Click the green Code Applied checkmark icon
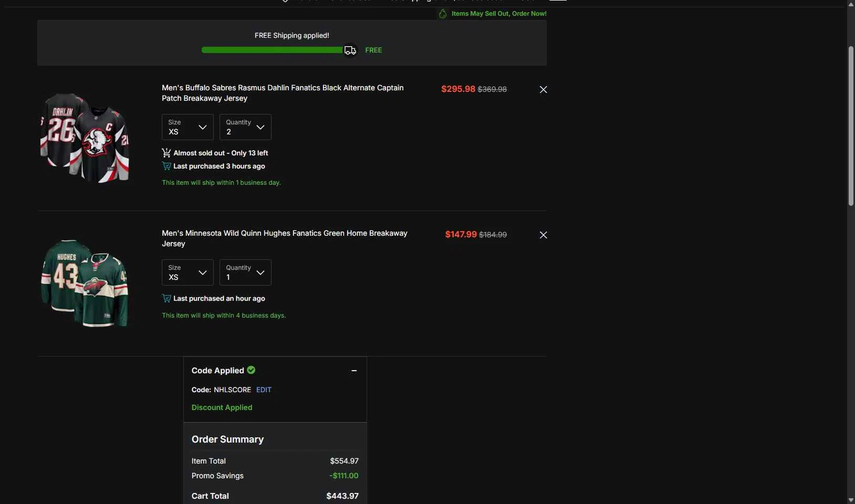The image size is (855, 504). 251,370
